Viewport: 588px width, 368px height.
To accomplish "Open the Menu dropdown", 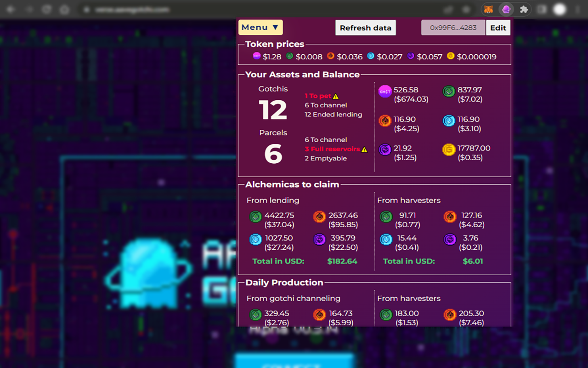I will pyautogui.click(x=260, y=28).
